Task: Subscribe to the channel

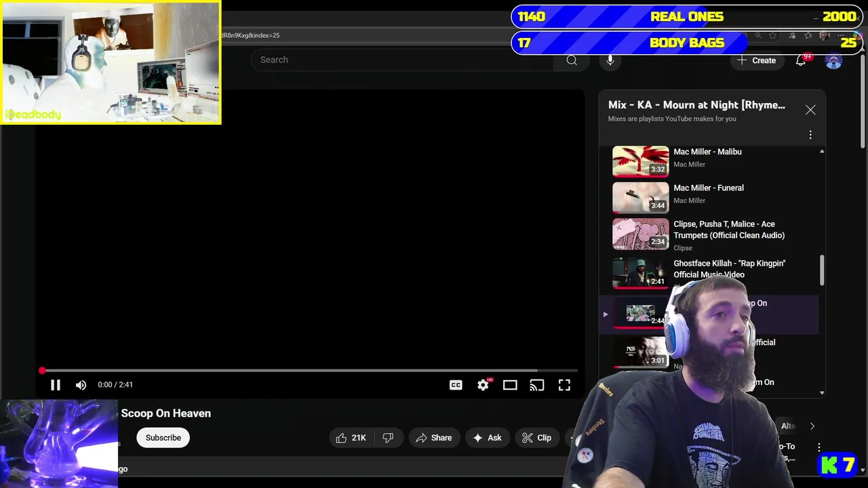Action: [x=163, y=438]
